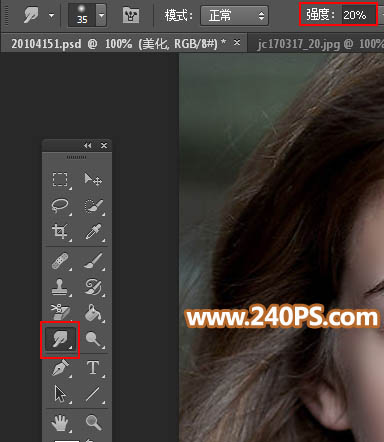Select the Pen tool
Screen dimensions: 384x442
[60, 368]
